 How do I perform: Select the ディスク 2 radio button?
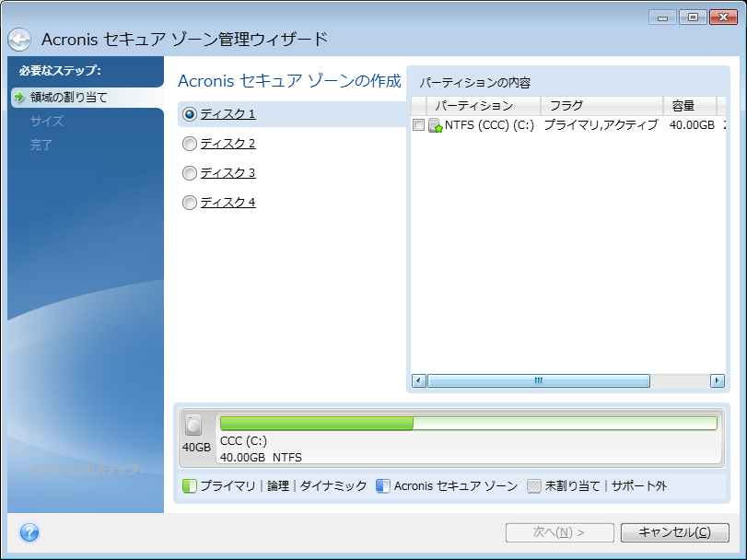click(x=190, y=144)
